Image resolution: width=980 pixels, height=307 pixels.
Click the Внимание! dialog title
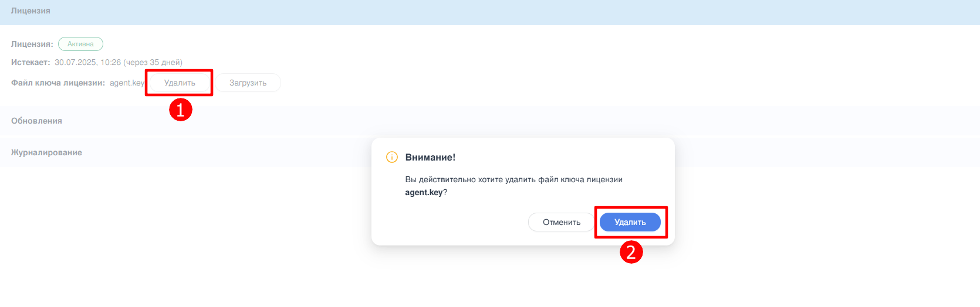430,157
